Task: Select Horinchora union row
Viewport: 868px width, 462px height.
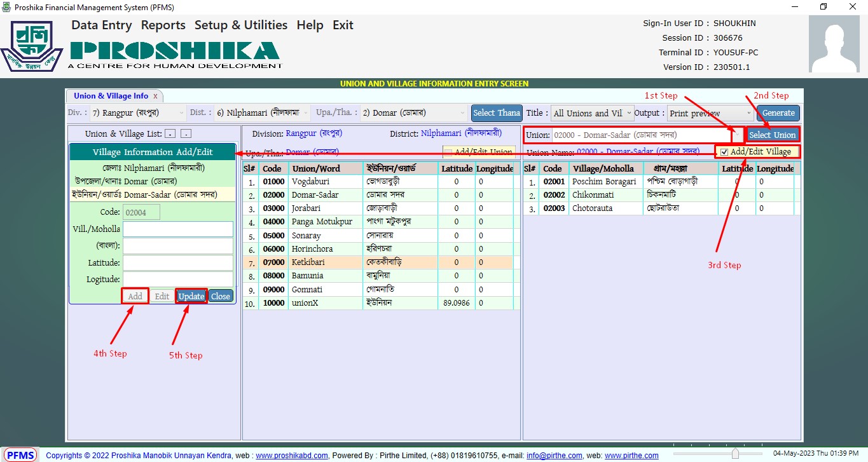Action: [378, 249]
